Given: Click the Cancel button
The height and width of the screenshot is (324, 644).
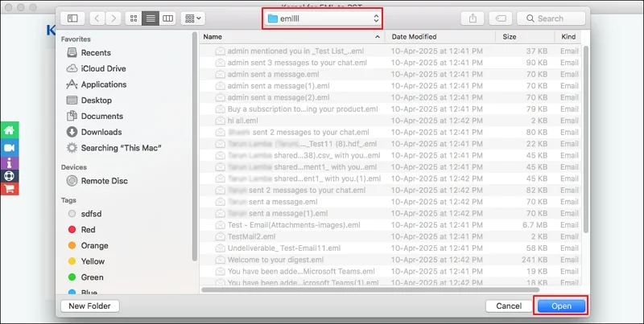Looking at the screenshot, I should (x=509, y=306).
